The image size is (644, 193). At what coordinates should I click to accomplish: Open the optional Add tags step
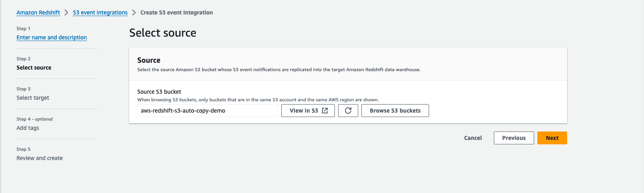[x=28, y=128]
